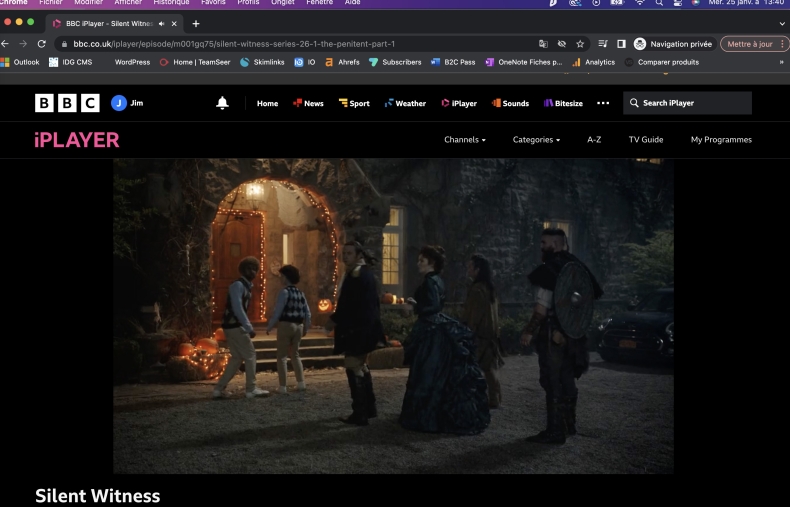The height and width of the screenshot is (507, 790).
Task: Open BBC Sport link
Action: [354, 103]
